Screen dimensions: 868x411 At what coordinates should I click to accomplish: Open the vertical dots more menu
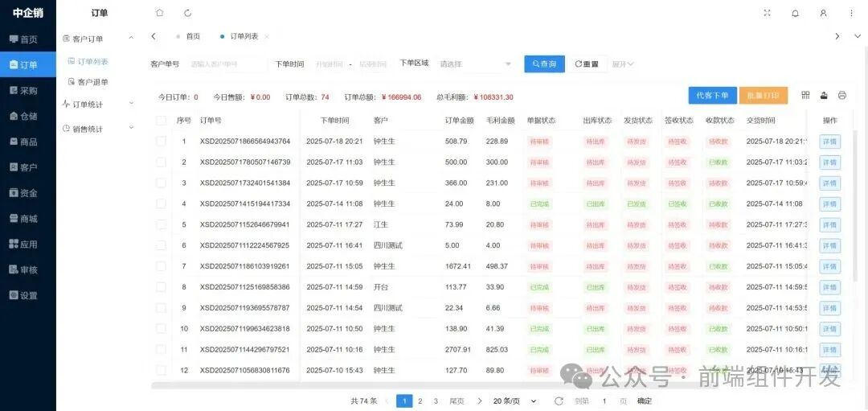(851, 13)
